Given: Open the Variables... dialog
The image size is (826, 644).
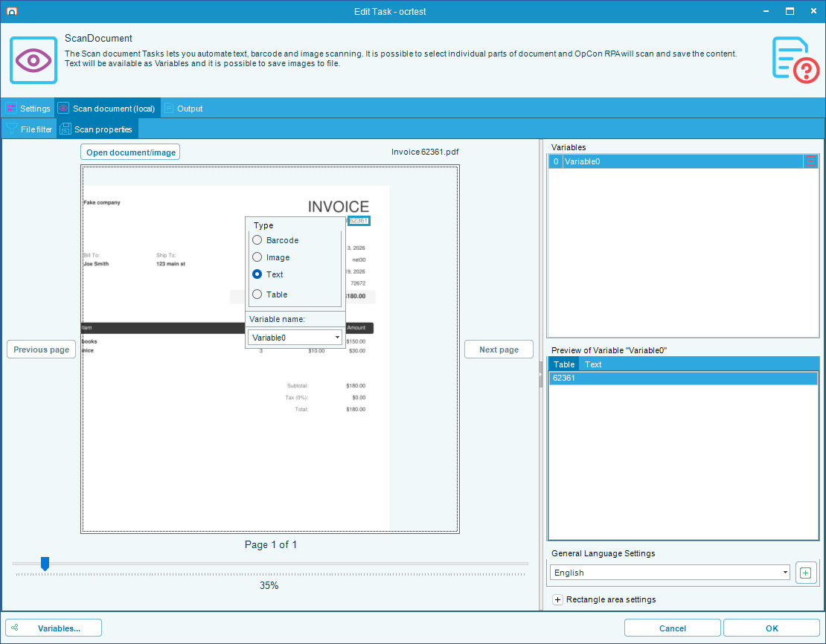Looking at the screenshot, I should [x=53, y=628].
